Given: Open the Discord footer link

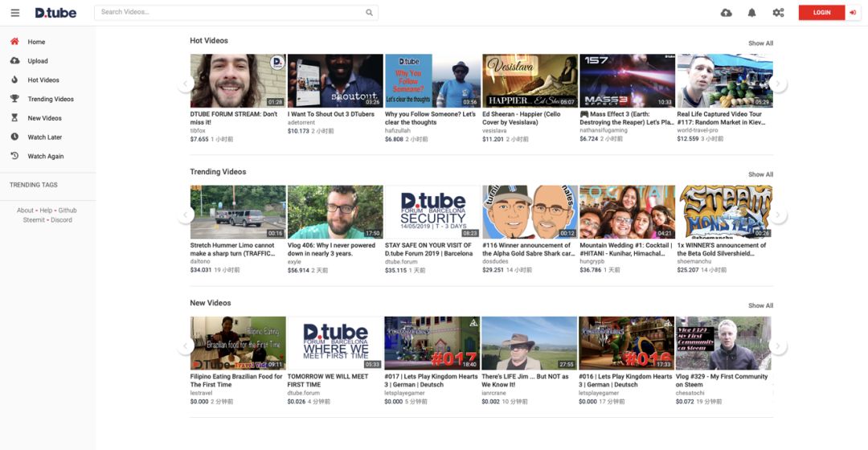Looking at the screenshot, I should (x=61, y=219).
